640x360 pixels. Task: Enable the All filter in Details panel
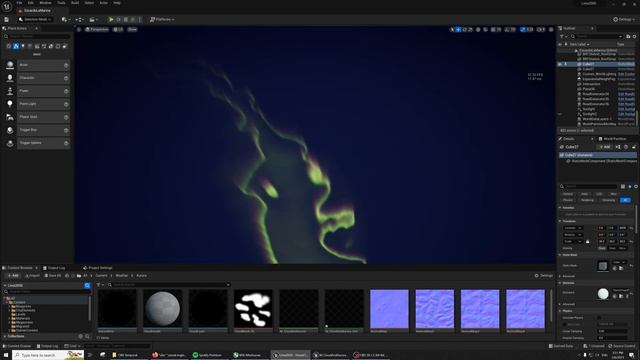[625, 200]
